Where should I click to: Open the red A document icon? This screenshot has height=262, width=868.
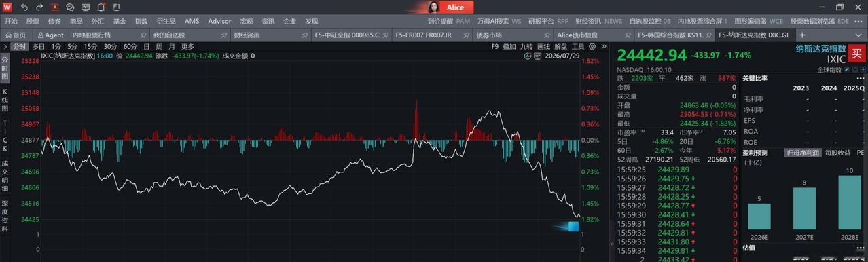pos(55,7)
